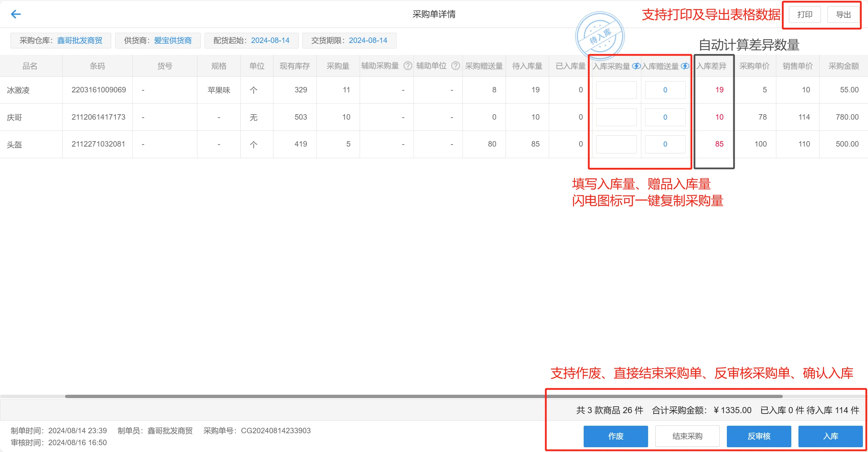This screenshot has width=868, height=452.
Task: Click lightning icon beside 入库采购量 header
Action: click(636, 66)
